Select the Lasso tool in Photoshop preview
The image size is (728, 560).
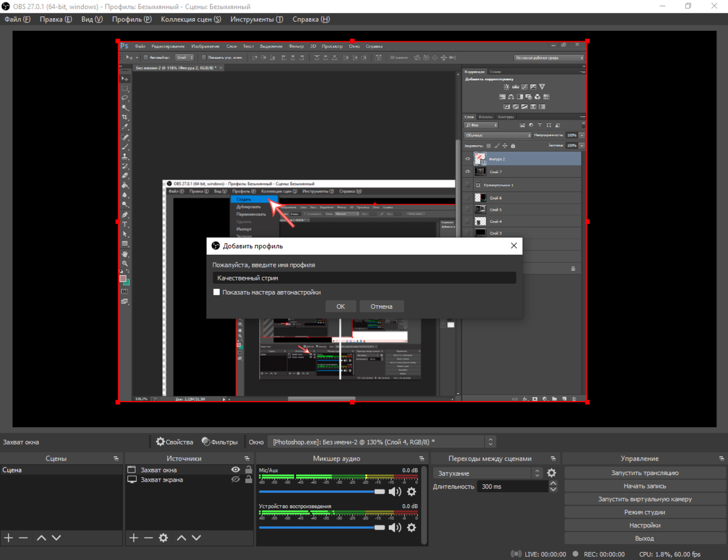pos(125,98)
